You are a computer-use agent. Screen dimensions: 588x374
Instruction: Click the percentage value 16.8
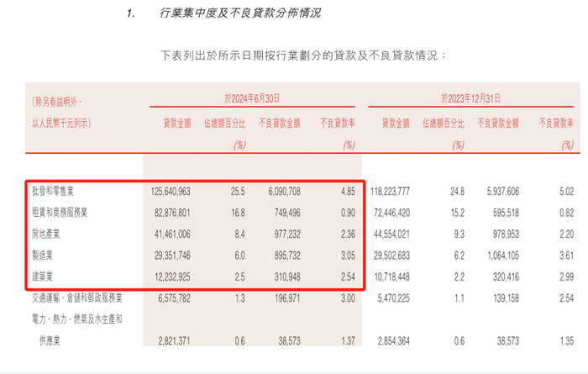(238, 213)
